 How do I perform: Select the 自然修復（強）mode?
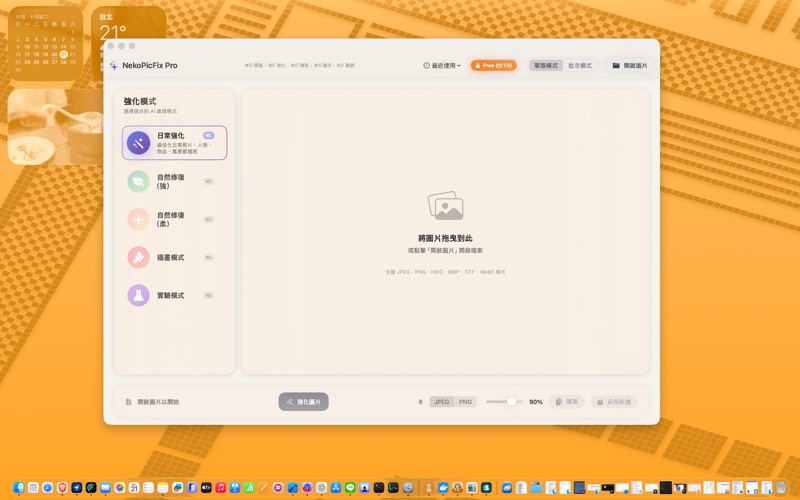click(174, 182)
